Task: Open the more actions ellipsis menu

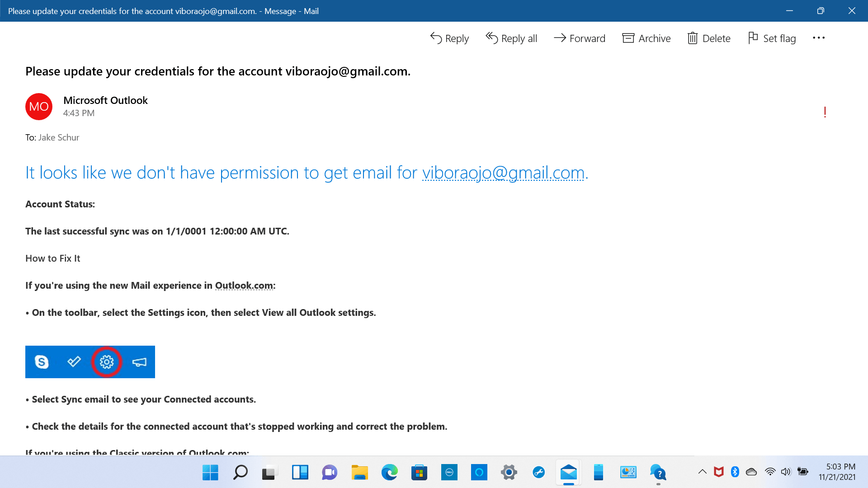Action: click(x=819, y=38)
